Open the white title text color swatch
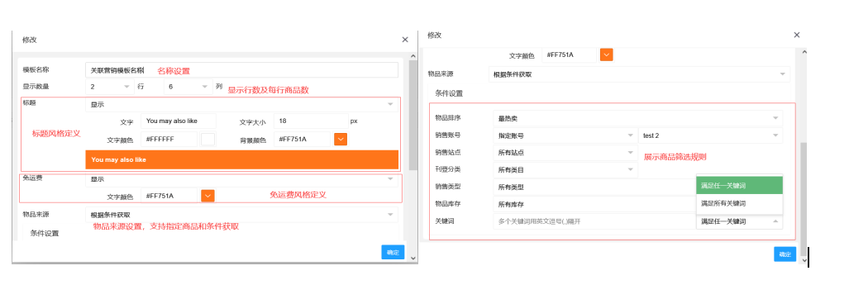868x299 pixels. (x=207, y=140)
